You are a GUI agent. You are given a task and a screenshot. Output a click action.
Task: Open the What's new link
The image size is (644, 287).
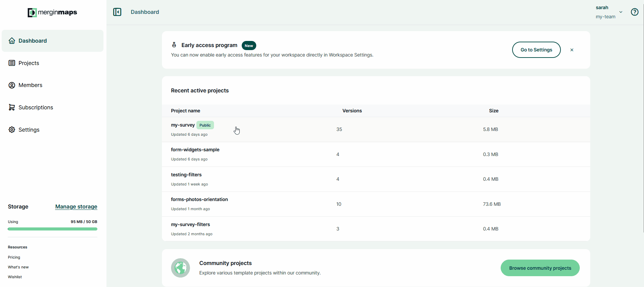click(18, 267)
